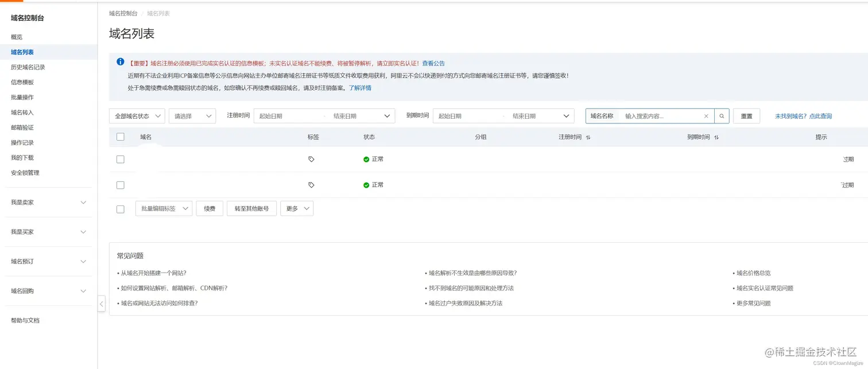Check the first domain row's checkbox

[x=120, y=158]
